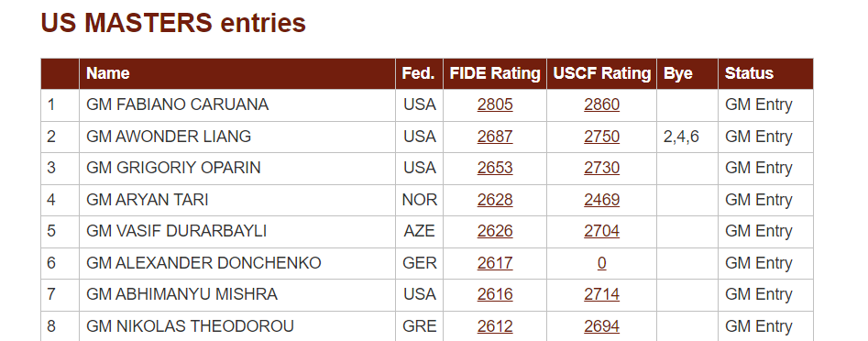Screen dimensions: 868x341
Task: Open Nikolas Theodorou's USCF rating 2694
Action: 601,326
